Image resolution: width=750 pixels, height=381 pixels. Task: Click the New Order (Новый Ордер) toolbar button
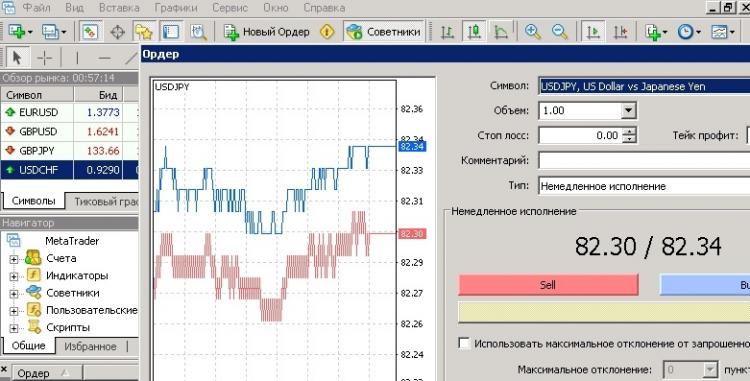267,32
